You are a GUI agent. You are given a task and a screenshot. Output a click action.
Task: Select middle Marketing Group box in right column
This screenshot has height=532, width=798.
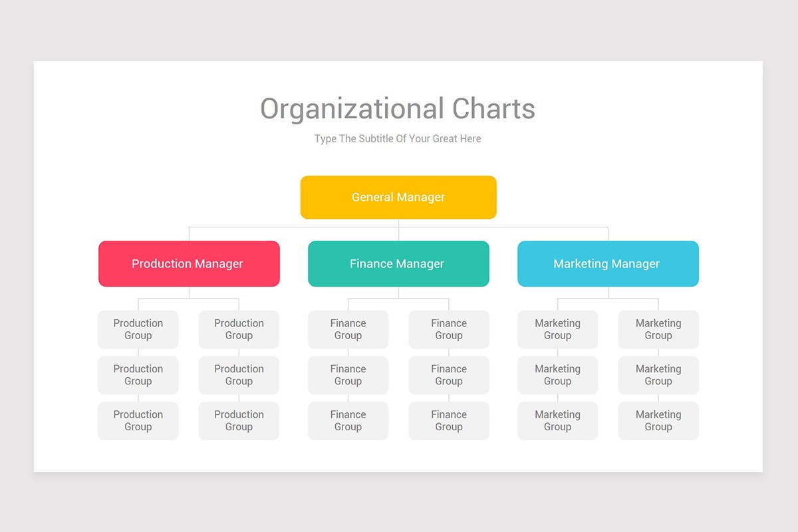click(658, 375)
